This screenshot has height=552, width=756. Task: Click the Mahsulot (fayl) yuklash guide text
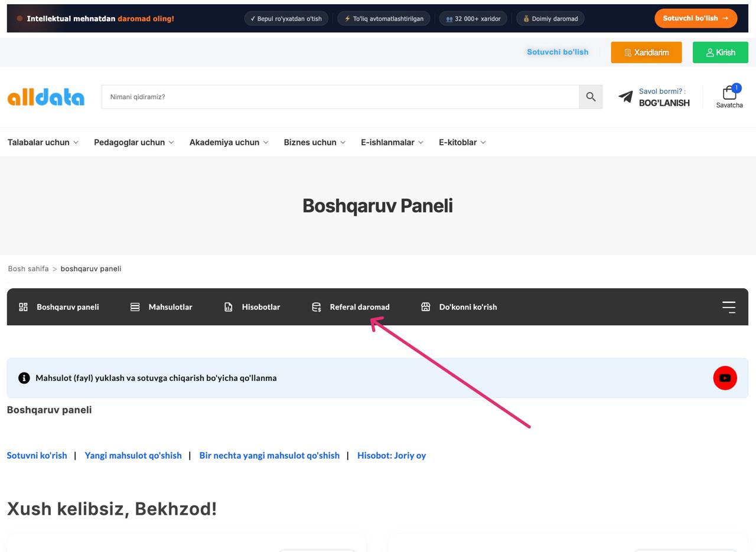(x=156, y=378)
